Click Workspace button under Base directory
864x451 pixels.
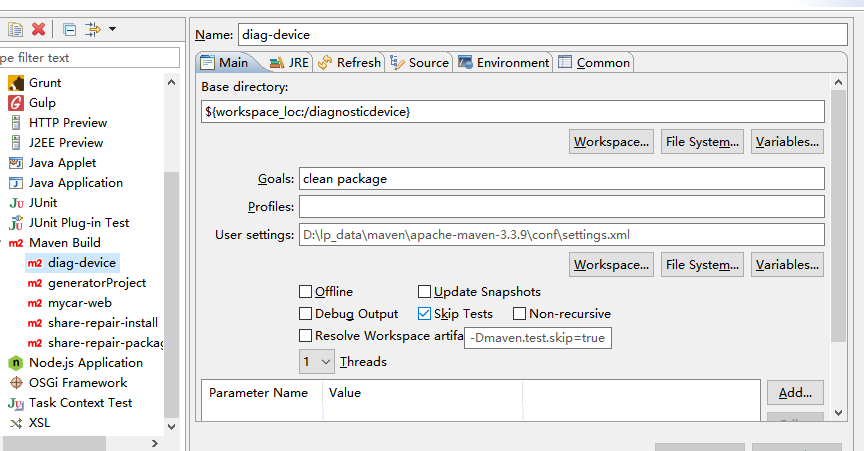(x=611, y=142)
